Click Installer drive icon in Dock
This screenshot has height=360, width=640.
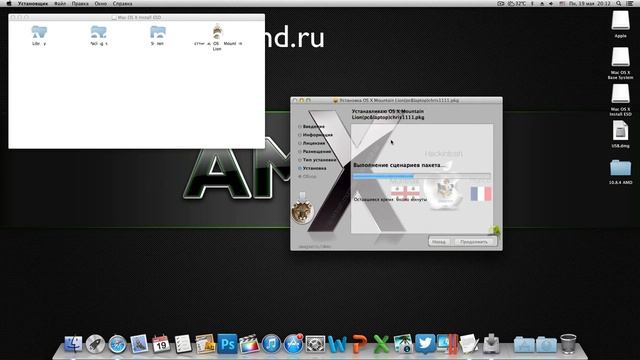pyautogui.click(x=491, y=344)
